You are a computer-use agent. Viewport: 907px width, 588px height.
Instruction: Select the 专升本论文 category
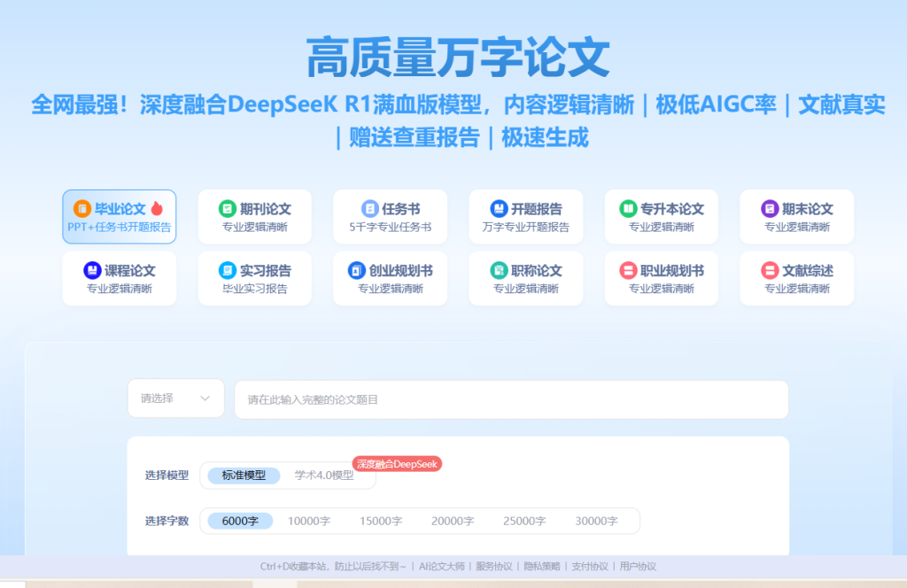coord(661,217)
